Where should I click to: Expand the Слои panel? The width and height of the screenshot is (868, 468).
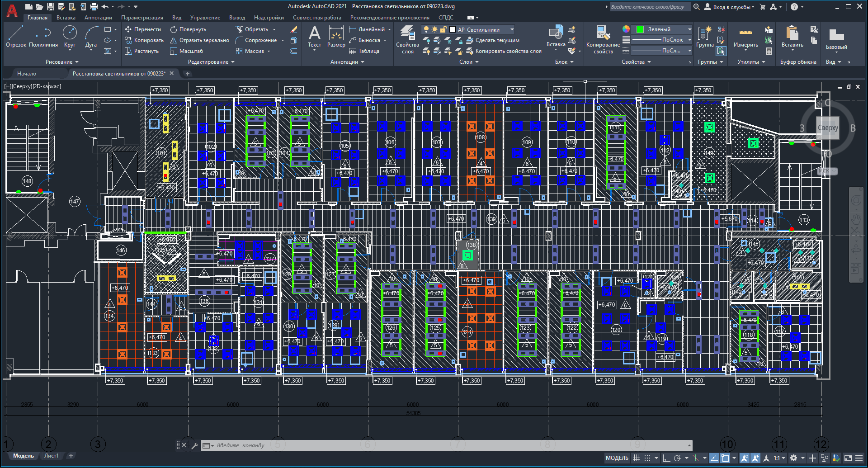point(469,62)
